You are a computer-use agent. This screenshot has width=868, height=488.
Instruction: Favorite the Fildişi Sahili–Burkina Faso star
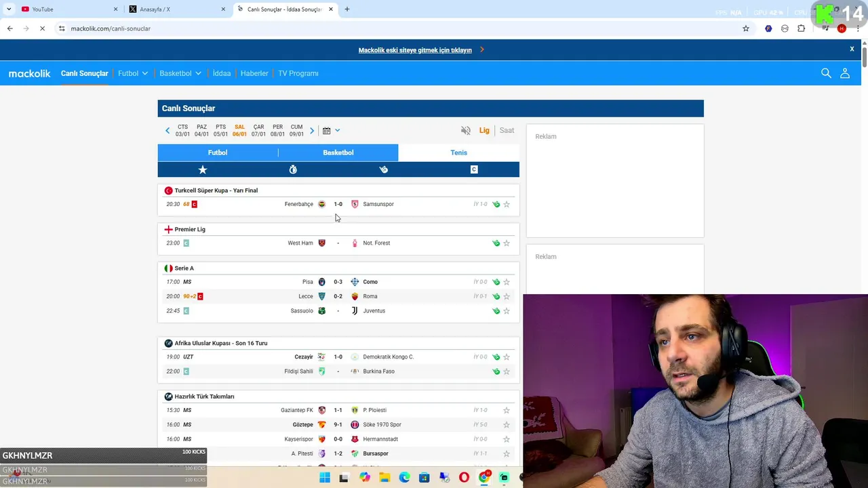click(507, 371)
